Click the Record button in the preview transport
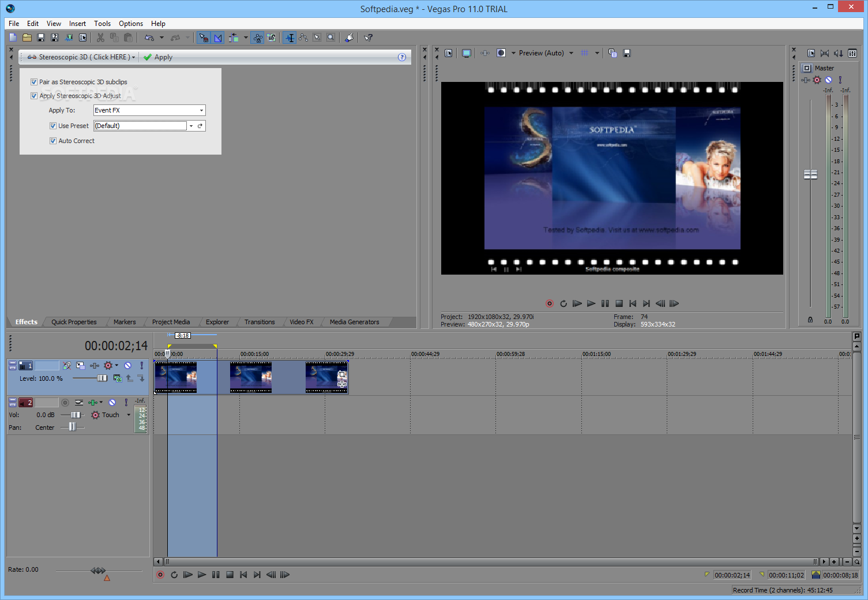The height and width of the screenshot is (600, 868). 550,303
